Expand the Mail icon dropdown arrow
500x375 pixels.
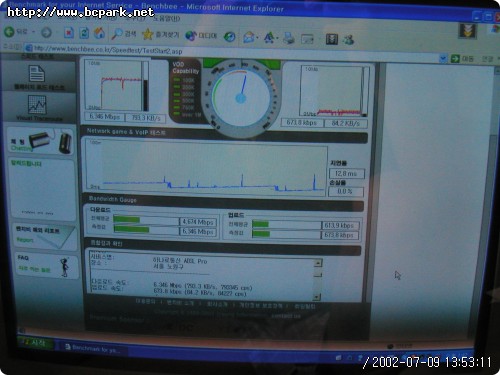click(x=258, y=38)
